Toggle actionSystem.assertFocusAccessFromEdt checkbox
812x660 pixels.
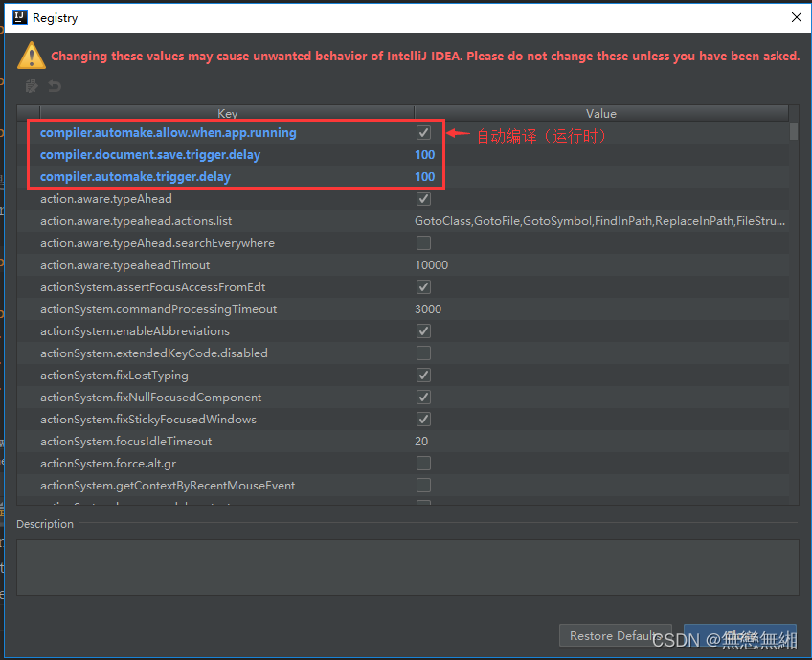pos(423,287)
